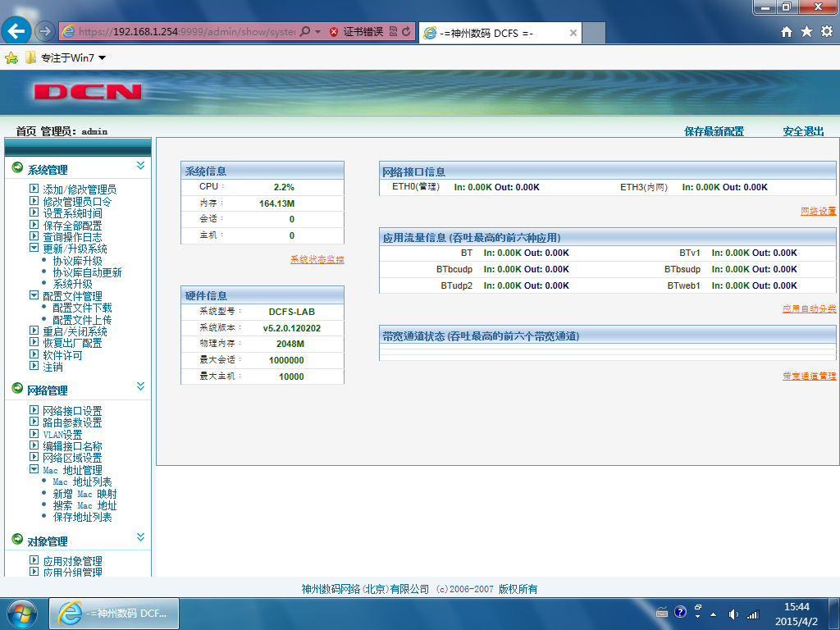840x630 pixels.
Task: Open 配置文件上传 sub-item
Action: click(82, 320)
